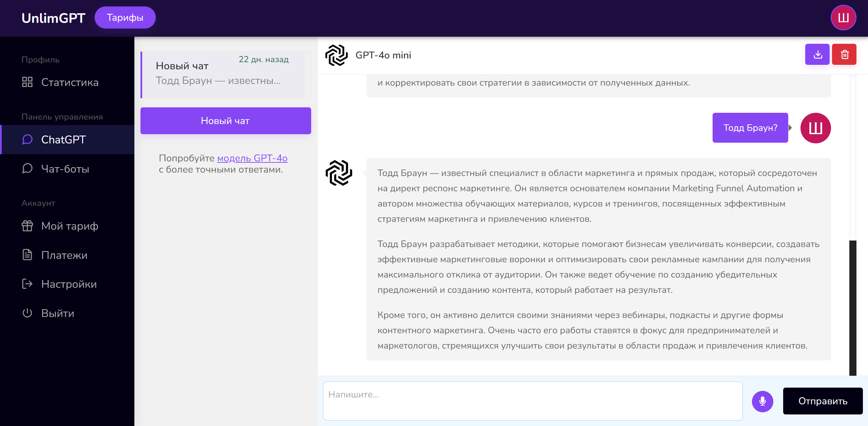Open the Тарифы pricing page

(125, 18)
